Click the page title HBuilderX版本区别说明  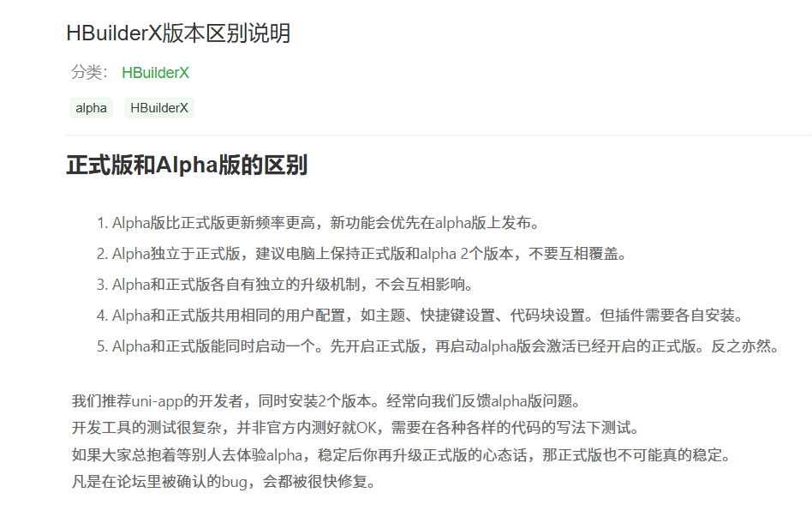pyautogui.click(x=178, y=33)
